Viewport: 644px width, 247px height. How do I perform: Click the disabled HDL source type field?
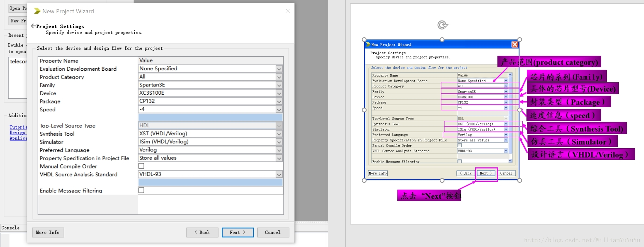point(210,125)
